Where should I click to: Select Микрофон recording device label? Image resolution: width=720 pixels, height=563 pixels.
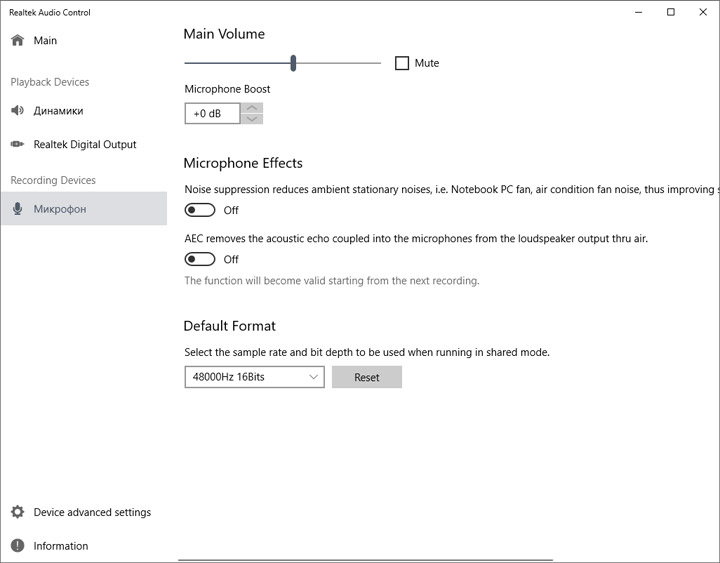click(60, 209)
